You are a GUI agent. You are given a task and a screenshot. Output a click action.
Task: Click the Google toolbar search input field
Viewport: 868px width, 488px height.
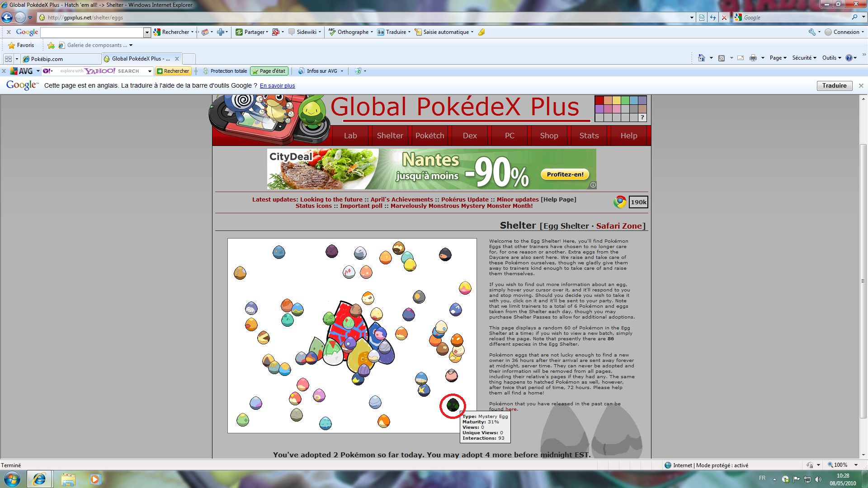coord(92,32)
